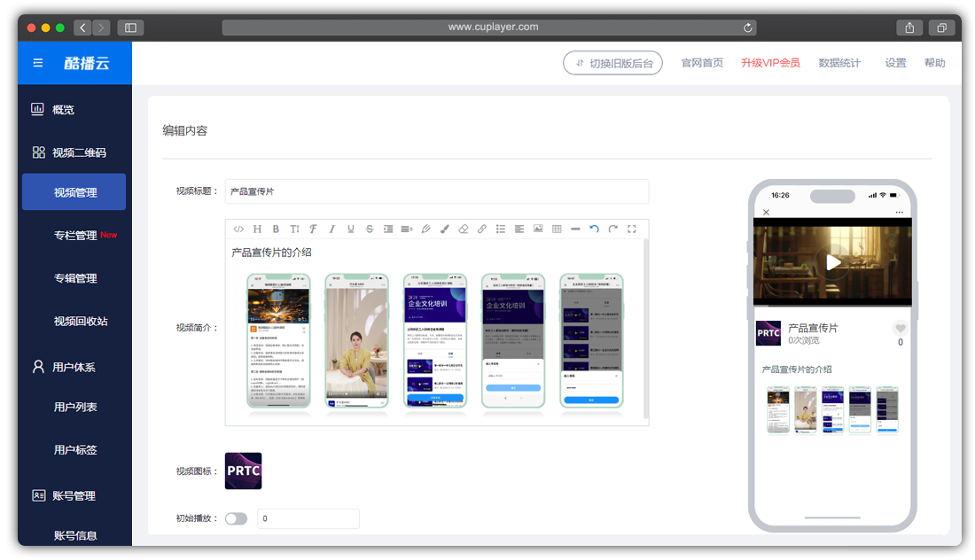Apply italic formatting in the editor

pyautogui.click(x=332, y=229)
